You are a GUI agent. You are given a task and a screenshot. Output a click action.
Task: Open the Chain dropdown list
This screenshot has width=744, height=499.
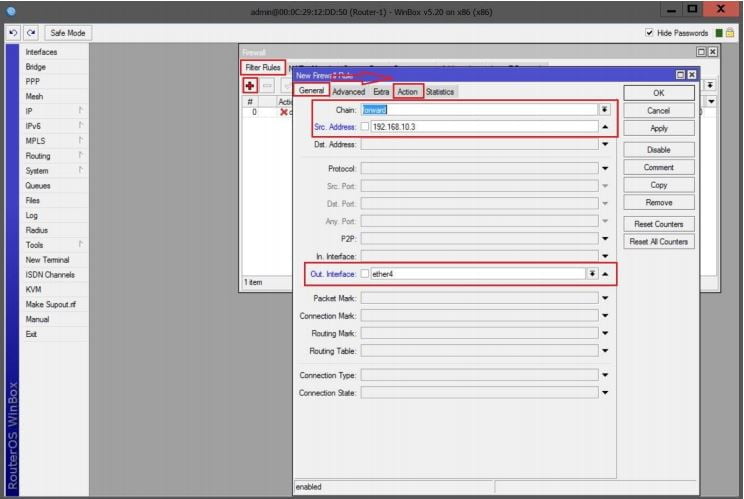point(604,110)
